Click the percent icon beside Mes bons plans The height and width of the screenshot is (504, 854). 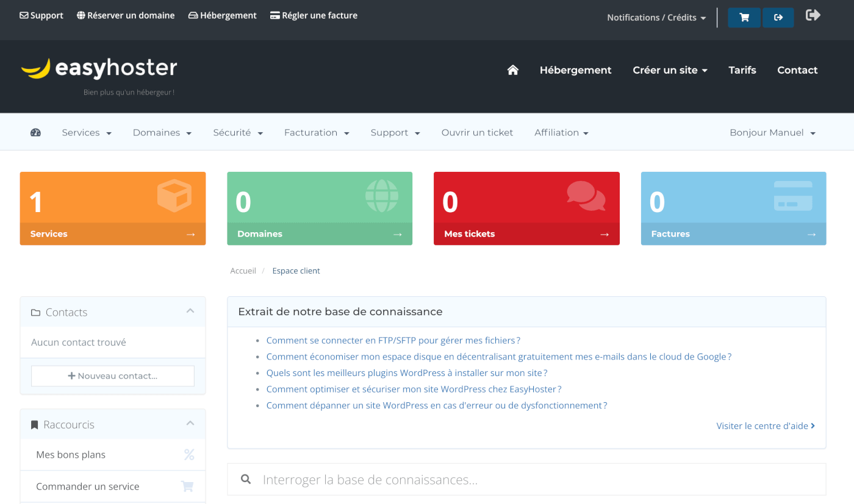click(188, 454)
